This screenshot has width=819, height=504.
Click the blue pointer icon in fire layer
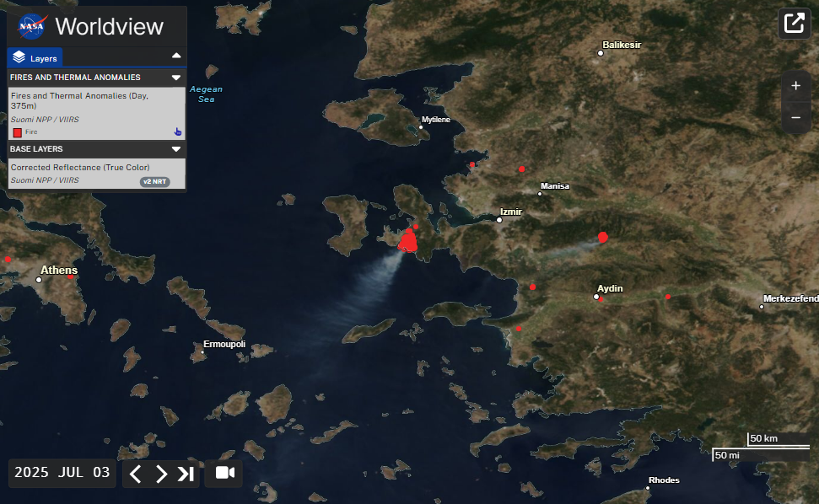pyautogui.click(x=178, y=131)
